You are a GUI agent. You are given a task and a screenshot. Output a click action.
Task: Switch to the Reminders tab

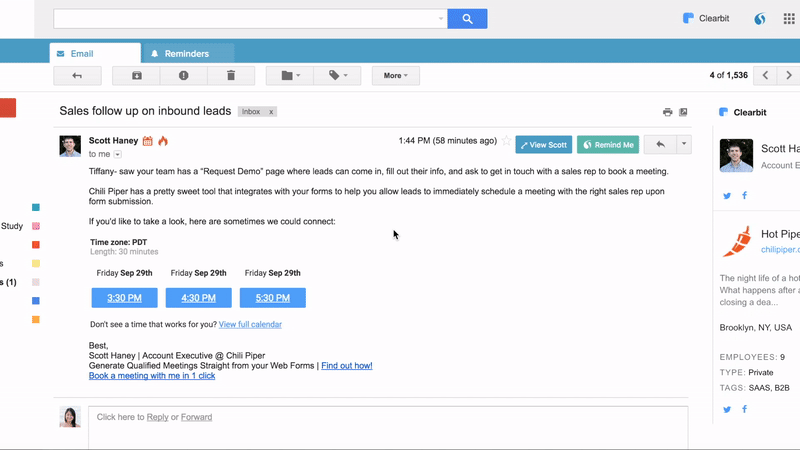pyautogui.click(x=188, y=54)
